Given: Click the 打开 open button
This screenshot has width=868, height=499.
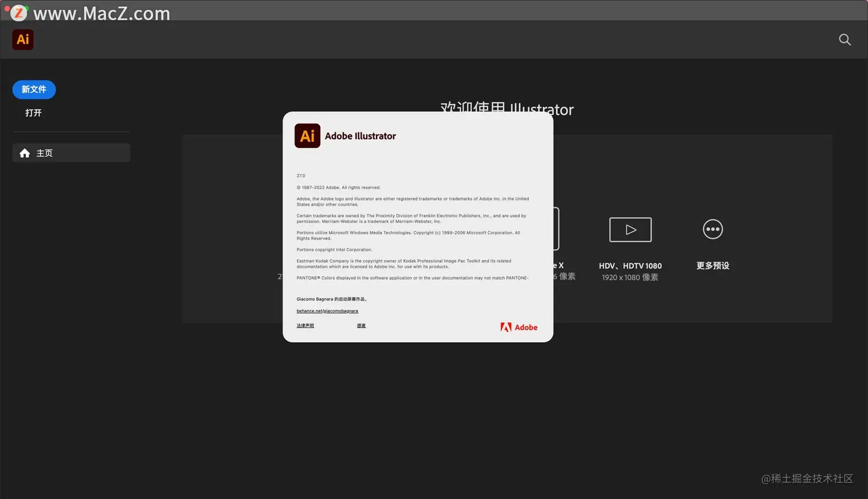Looking at the screenshot, I should tap(33, 113).
